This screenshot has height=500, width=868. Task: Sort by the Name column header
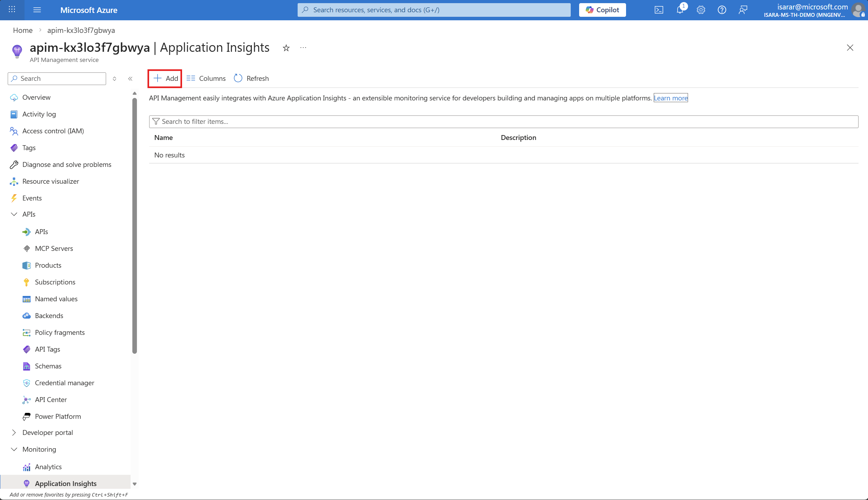pos(164,138)
